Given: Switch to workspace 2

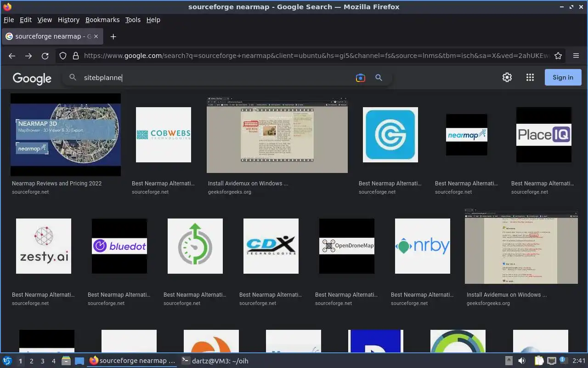Looking at the screenshot, I should [32, 361].
